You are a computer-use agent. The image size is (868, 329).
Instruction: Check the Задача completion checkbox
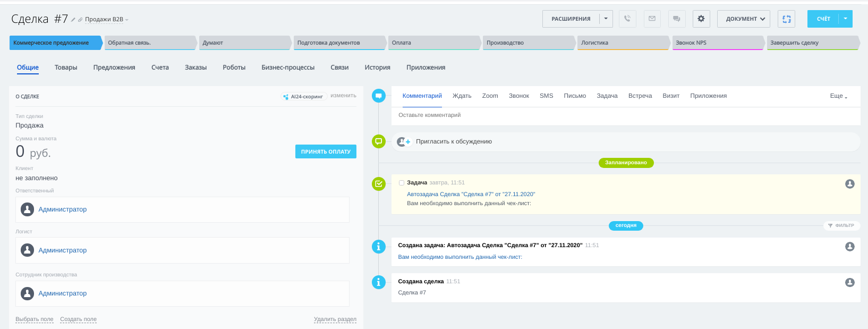pyautogui.click(x=402, y=183)
